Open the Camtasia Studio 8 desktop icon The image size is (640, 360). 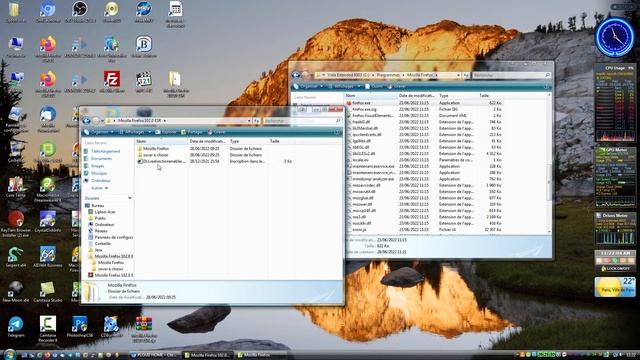(48, 293)
